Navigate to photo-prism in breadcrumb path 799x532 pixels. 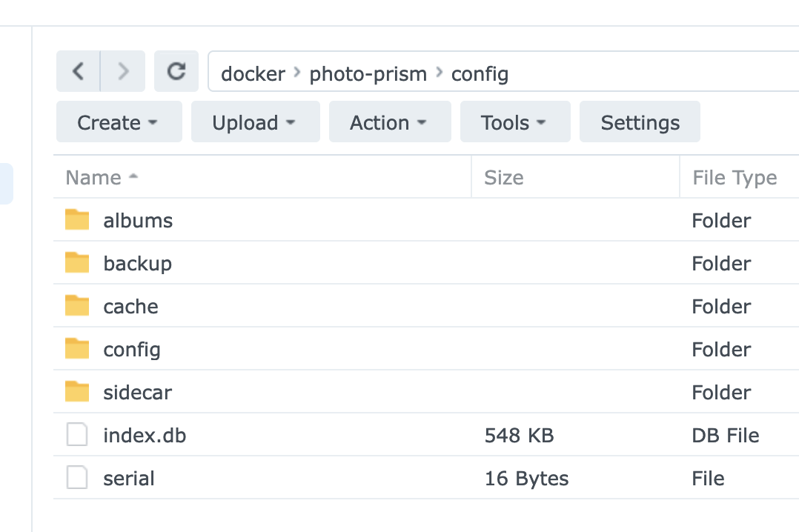point(368,74)
